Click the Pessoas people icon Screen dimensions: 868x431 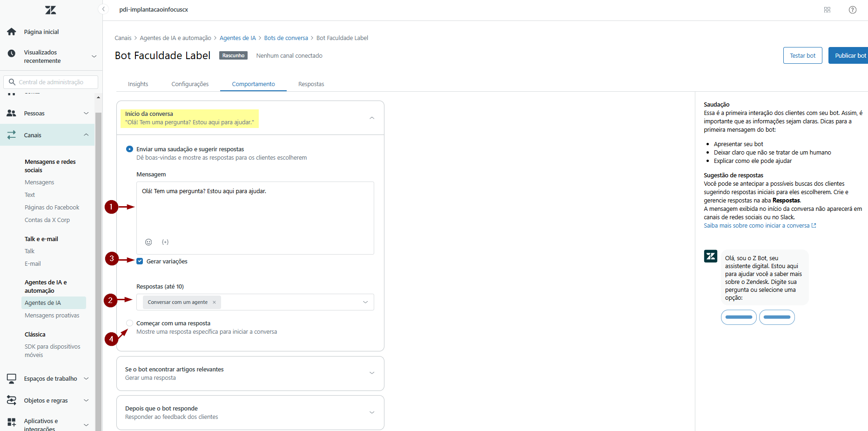click(12, 113)
